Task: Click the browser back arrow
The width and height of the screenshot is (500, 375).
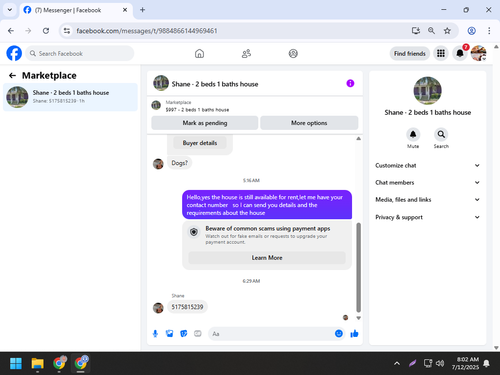Action: click(11, 31)
